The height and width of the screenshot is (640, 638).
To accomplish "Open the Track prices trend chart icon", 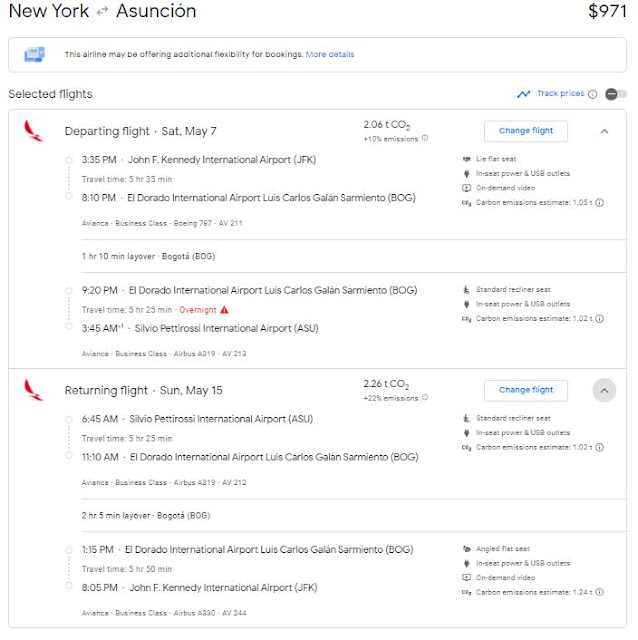I will pos(524,94).
